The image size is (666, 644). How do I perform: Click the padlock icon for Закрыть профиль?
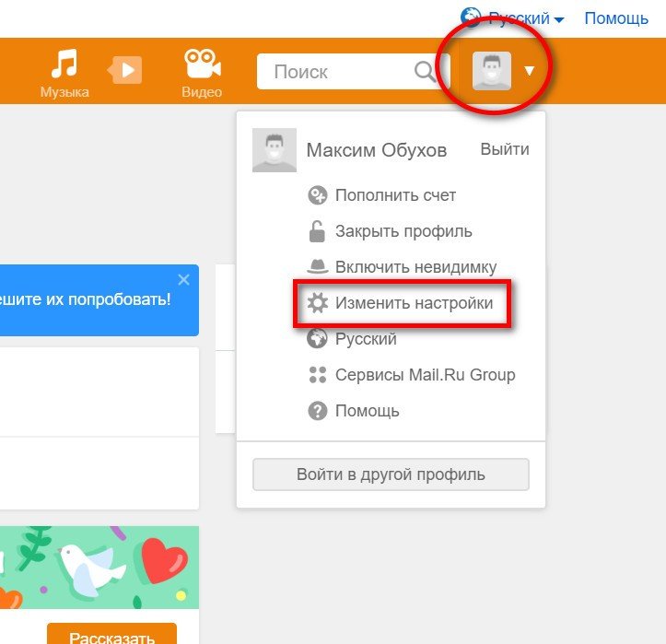(x=317, y=231)
